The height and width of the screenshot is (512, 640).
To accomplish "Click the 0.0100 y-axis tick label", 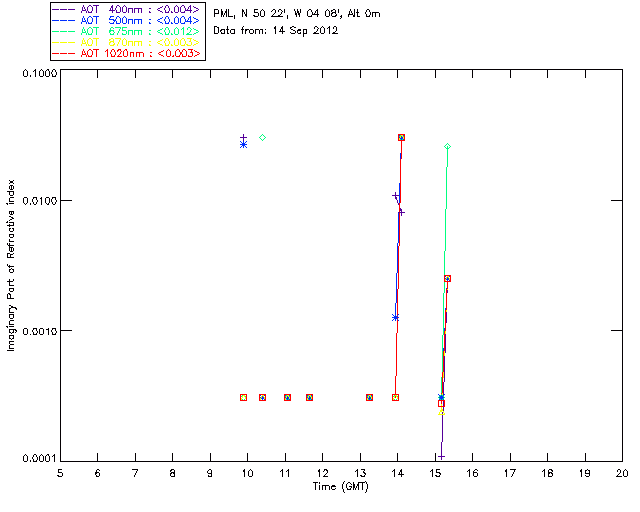I will (39, 201).
